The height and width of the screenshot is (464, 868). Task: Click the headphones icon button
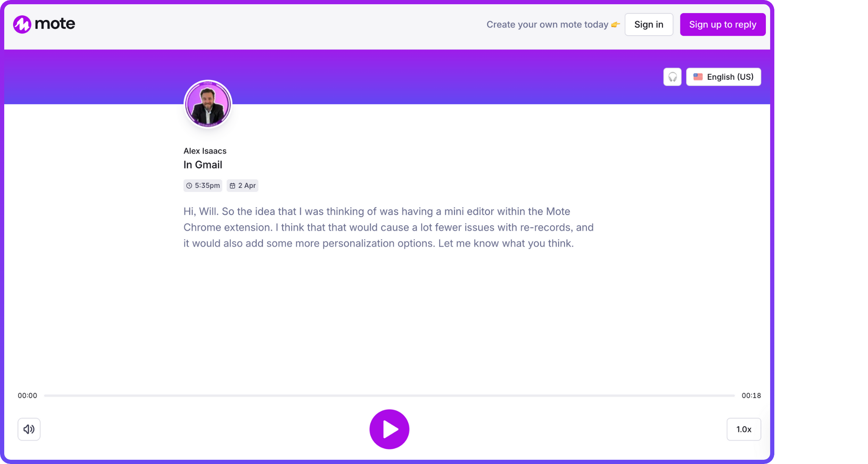tap(672, 77)
